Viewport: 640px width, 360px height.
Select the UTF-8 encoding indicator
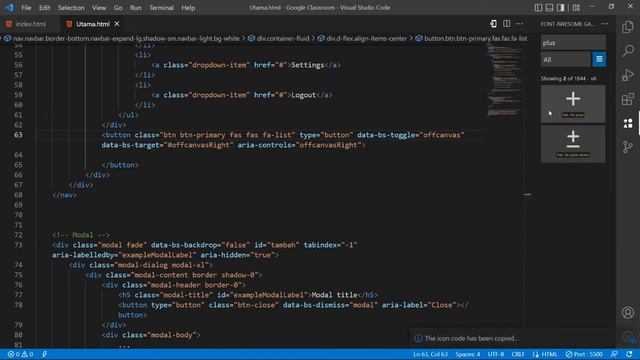[496, 354]
